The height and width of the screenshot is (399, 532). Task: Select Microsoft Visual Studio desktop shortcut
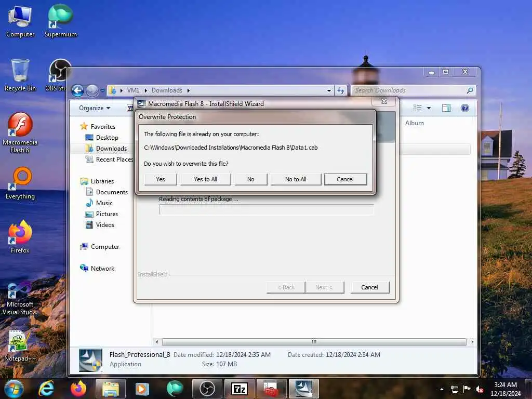click(x=20, y=299)
